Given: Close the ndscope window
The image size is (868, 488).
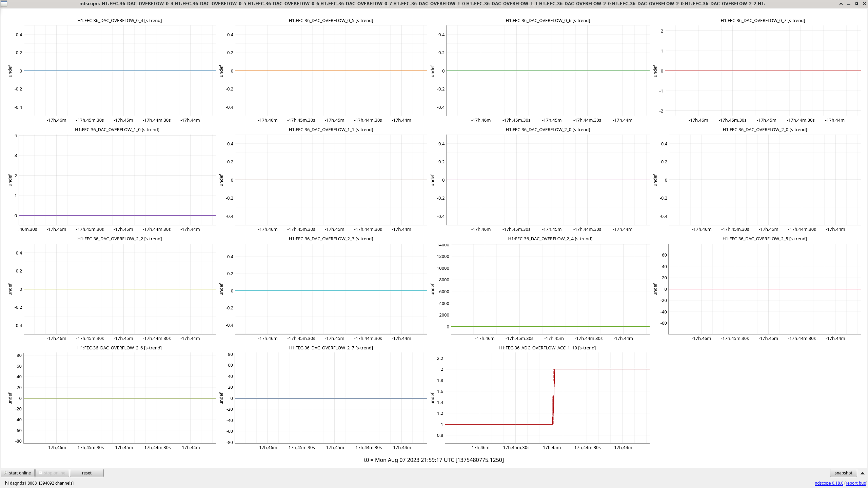Looking at the screenshot, I should click(x=864, y=4).
